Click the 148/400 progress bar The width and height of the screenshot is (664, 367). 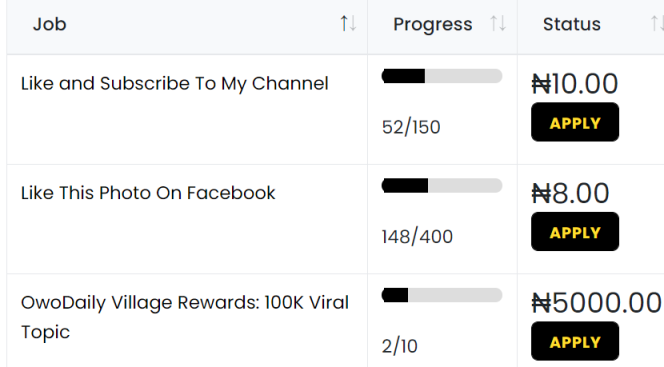click(442, 186)
